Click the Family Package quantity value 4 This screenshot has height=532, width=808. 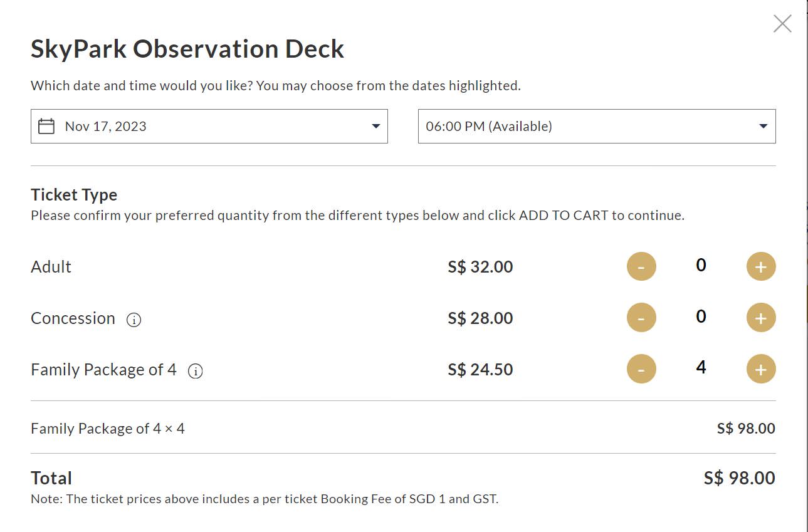pyautogui.click(x=701, y=368)
